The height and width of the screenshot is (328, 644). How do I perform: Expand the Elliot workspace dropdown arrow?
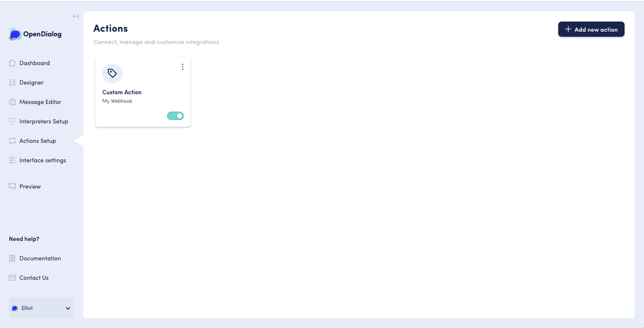click(68, 308)
